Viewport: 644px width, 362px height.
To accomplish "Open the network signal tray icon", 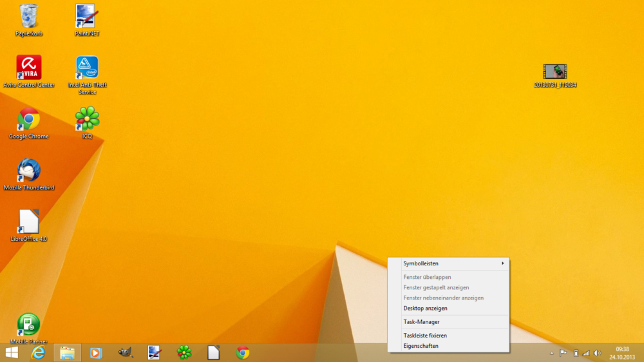I will point(586,353).
